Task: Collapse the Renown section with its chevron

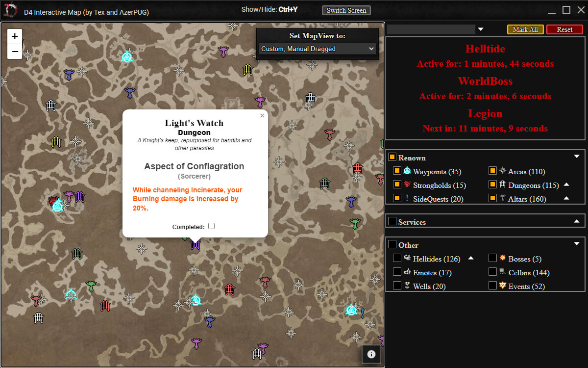Action: (x=576, y=156)
